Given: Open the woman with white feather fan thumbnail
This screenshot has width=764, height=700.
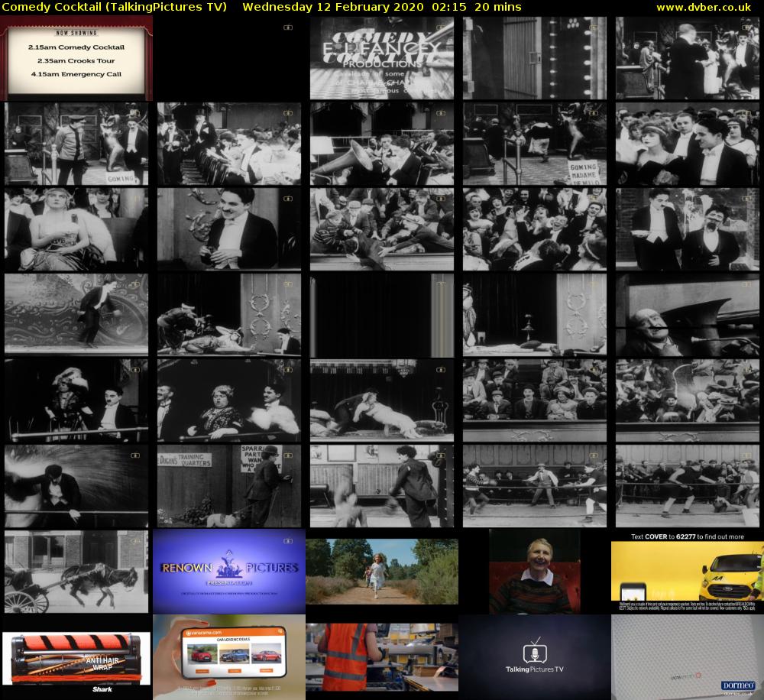Looking at the screenshot, I should (x=76, y=229).
